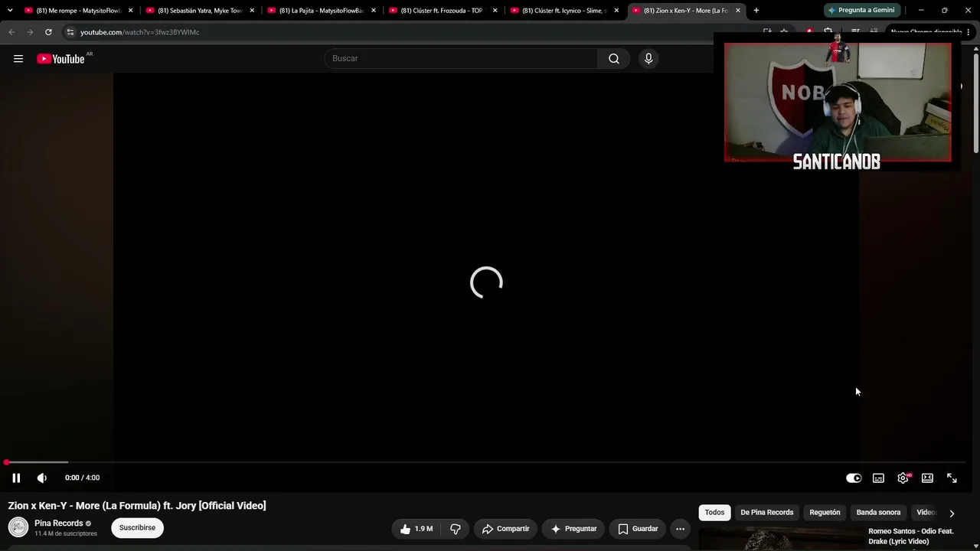Click the Pregunta a Gemini button

coord(861,10)
